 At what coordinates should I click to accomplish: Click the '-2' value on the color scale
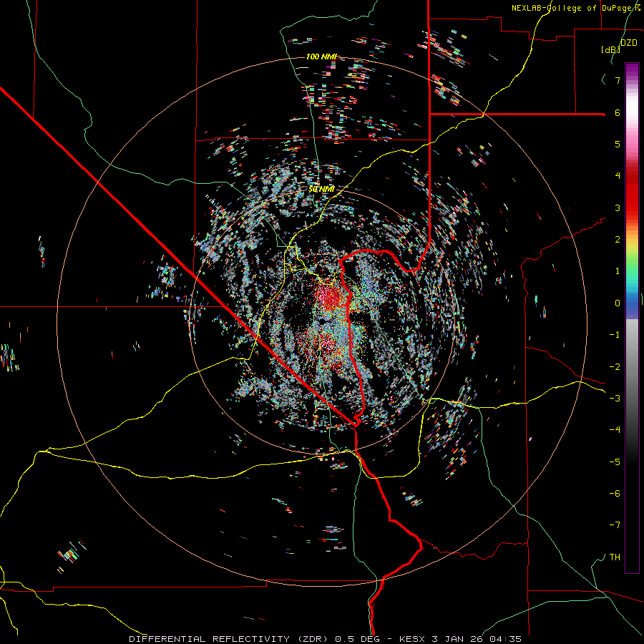point(615,367)
